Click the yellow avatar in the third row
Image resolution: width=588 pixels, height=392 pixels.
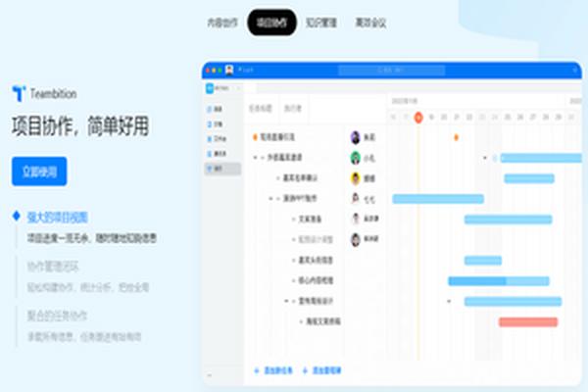pyautogui.click(x=355, y=178)
